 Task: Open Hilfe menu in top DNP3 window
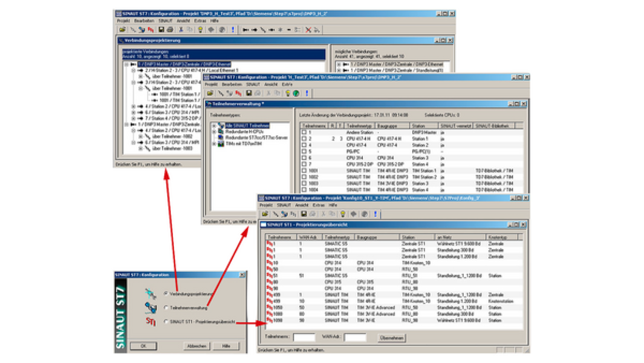click(x=215, y=21)
